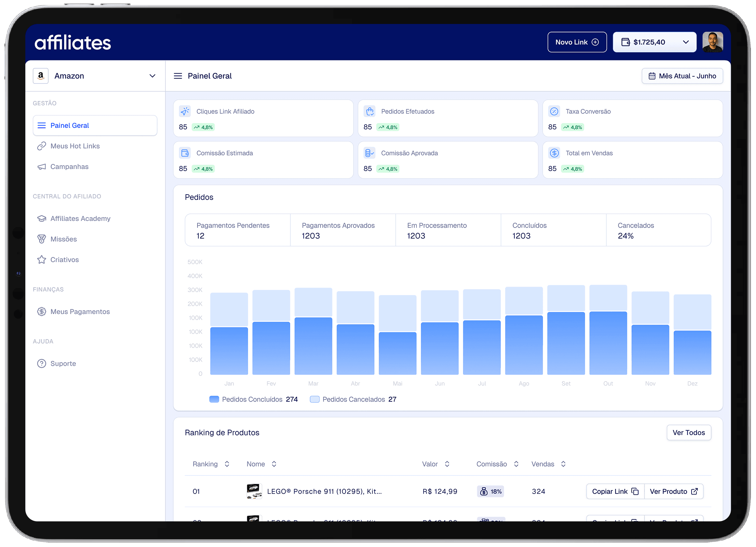Viewport: 756px width, 547px height.
Task: Click the wallet icon next to $1.725,40
Action: (626, 42)
